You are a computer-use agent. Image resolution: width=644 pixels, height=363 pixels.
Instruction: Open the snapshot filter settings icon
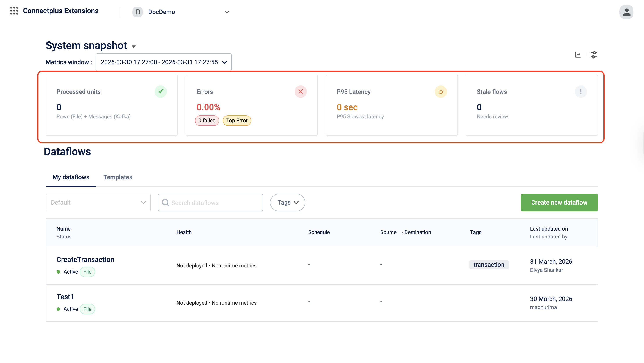[594, 55]
